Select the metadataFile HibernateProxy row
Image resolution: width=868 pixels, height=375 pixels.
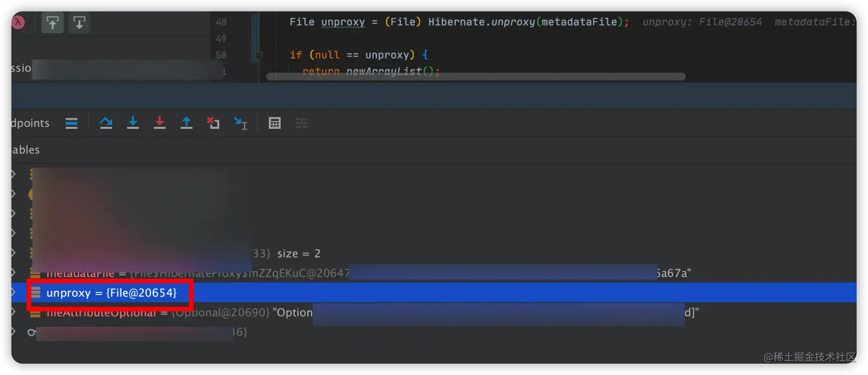(x=434, y=273)
